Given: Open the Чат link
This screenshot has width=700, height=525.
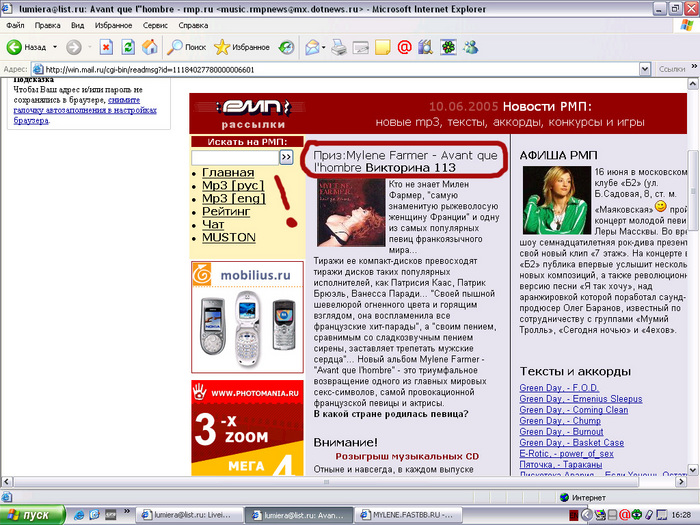Looking at the screenshot, I should point(213,224).
